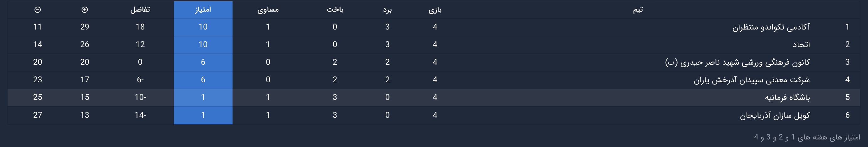Click goal difference 18 in first row
This screenshot has height=147, width=868.
tap(140, 27)
